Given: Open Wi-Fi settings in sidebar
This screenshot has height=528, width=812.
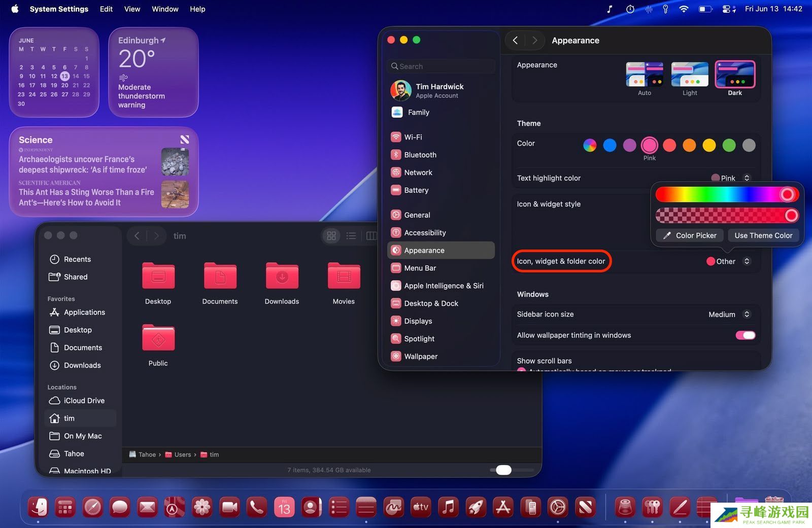Looking at the screenshot, I should click(x=413, y=137).
